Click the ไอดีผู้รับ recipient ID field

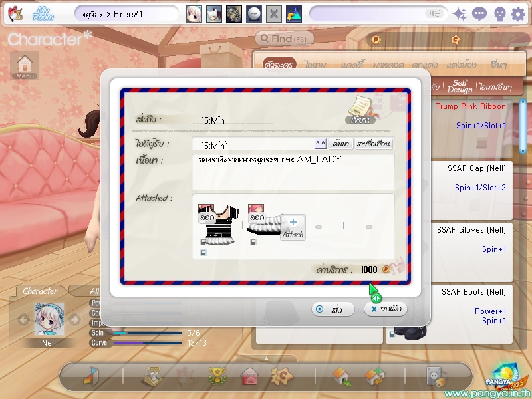253,144
